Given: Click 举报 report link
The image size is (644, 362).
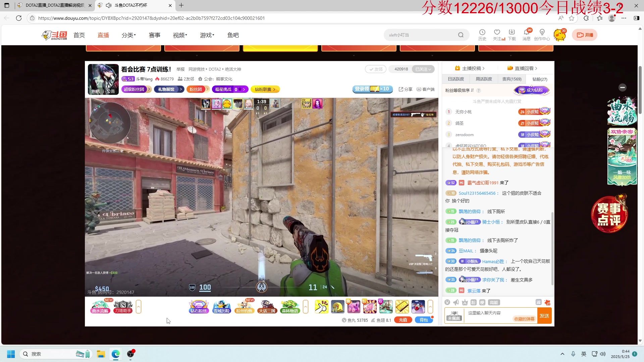Looking at the screenshot, I should coord(180,69).
